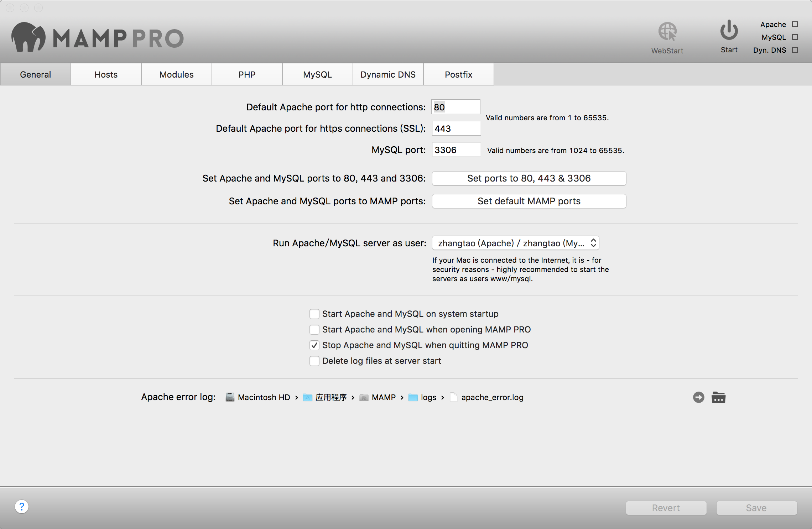Click Set default MAMP ports button

(529, 201)
